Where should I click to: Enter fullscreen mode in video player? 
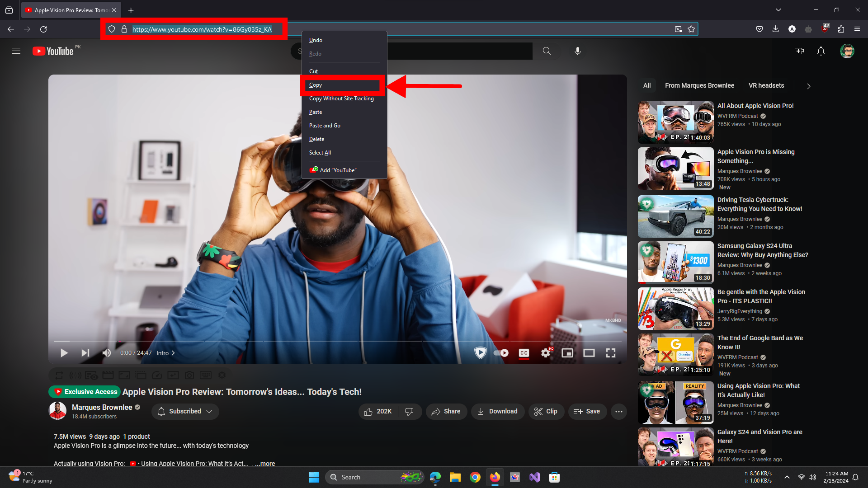pyautogui.click(x=610, y=353)
